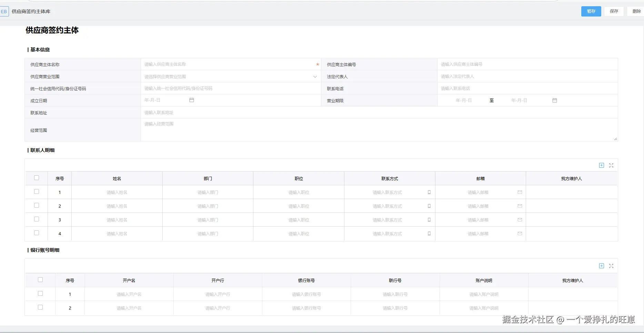
Task: Click the 供应商签约主体库 header title
Action: 31,11
